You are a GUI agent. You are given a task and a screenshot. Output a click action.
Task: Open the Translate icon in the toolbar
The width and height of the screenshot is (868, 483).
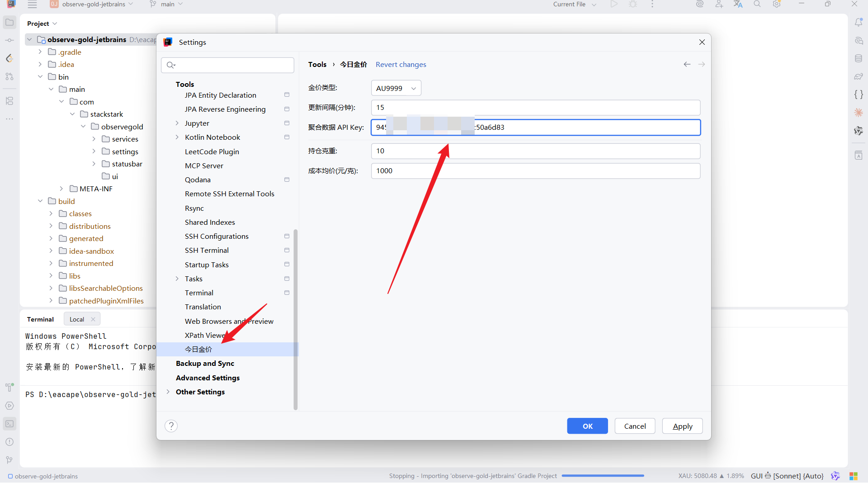click(x=738, y=5)
